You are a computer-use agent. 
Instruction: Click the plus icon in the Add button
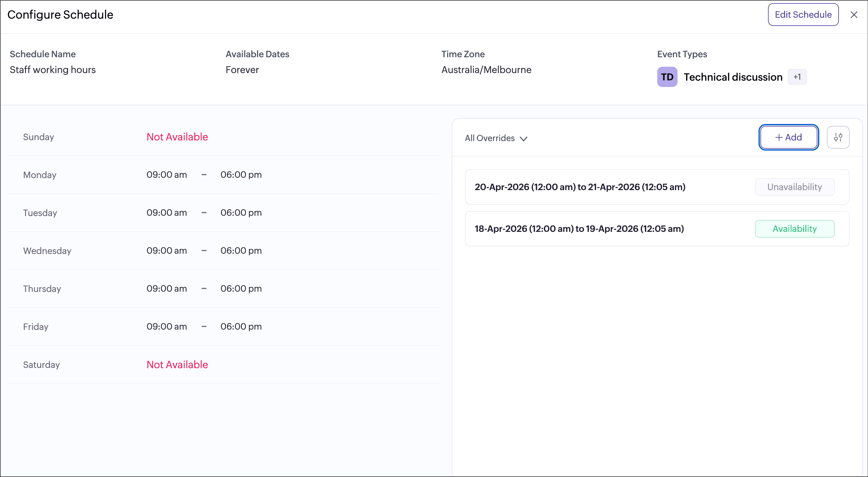779,138
